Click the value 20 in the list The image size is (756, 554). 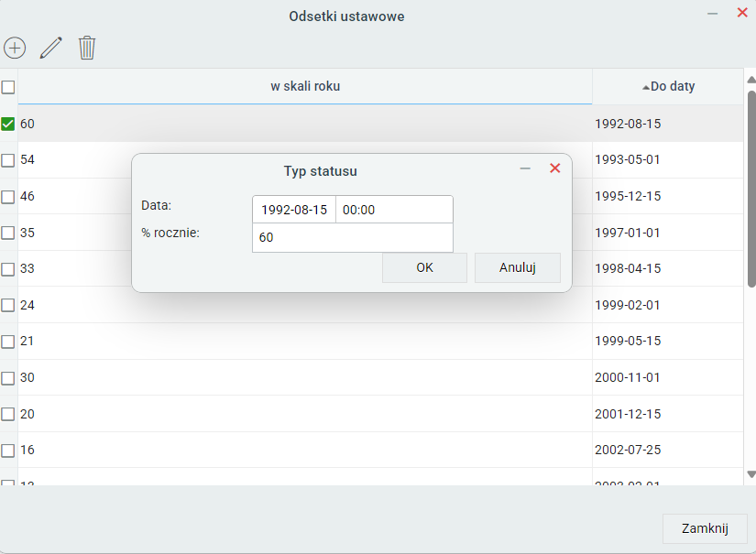tap(27, 414)
